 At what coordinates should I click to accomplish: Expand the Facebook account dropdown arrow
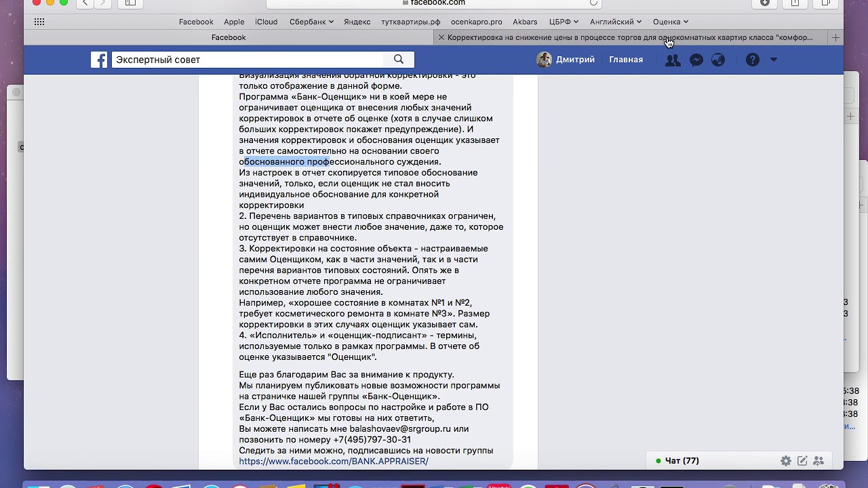(774, 60)
